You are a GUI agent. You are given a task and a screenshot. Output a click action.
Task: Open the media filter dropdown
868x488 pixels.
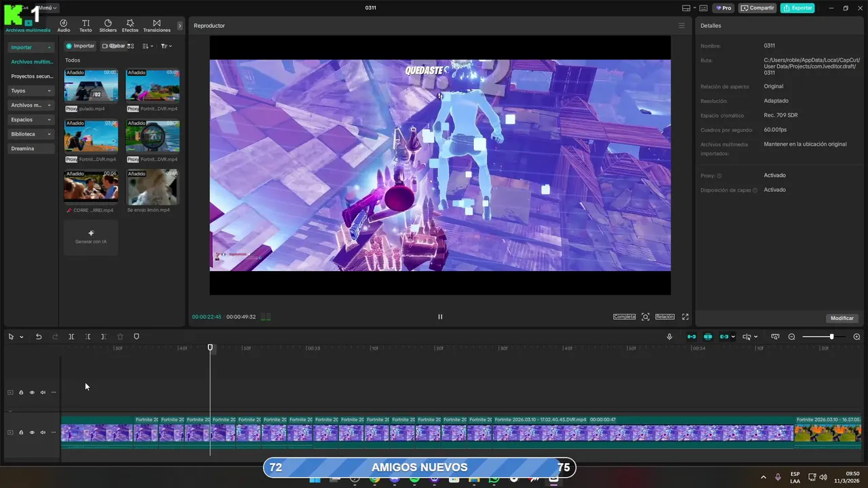[166, 46]
